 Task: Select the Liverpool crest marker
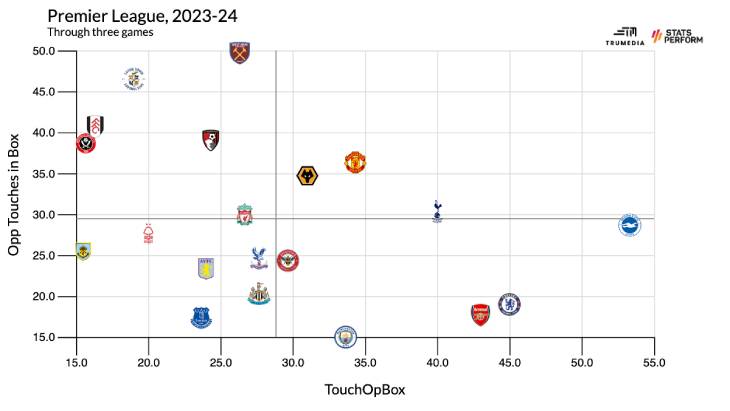(x=245, y=214)
